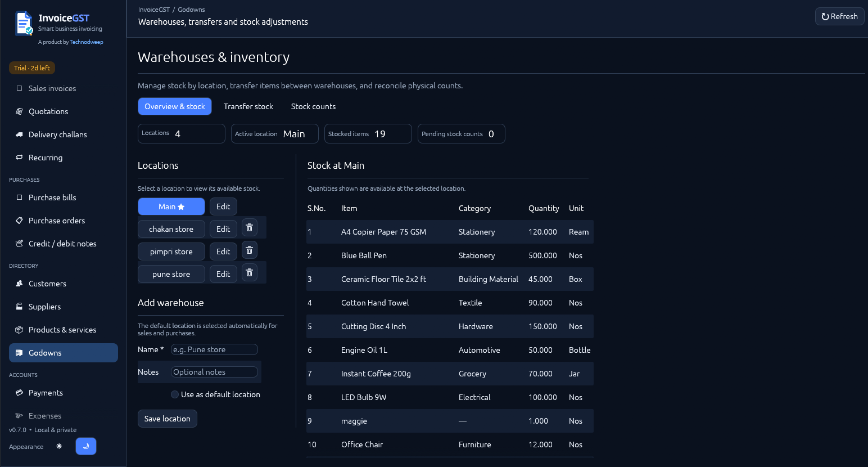Click the Recurring arrows icon
The height and width of the screenshot is (467, 868).
coord(19,158)
